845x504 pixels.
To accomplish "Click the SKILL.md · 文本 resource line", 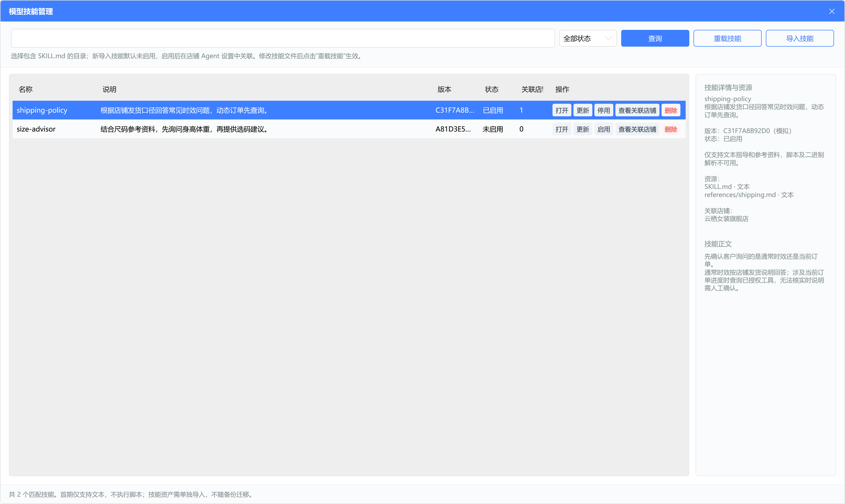I will 727,187.
